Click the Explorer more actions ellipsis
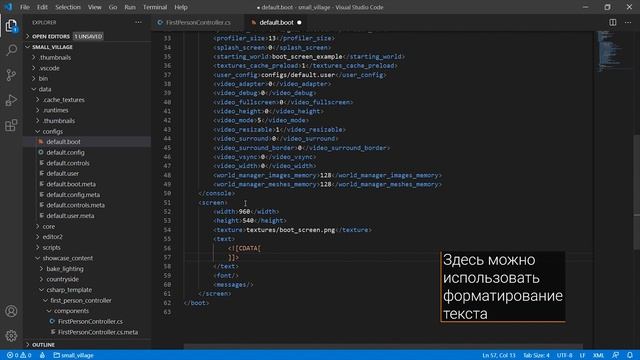Screen dimensions: 640x360 (x=138, y=22)
